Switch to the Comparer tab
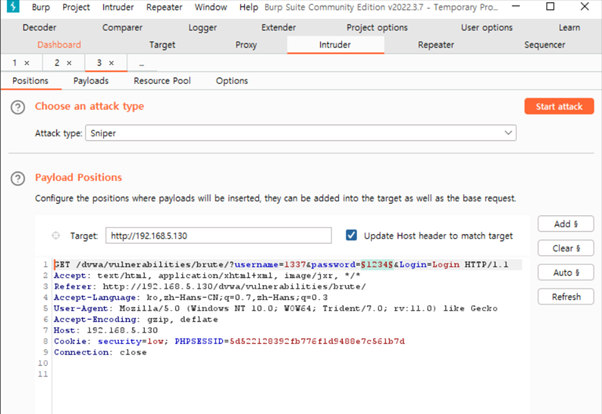The width and height of the screenshot is (602, 414). (122, 28)
